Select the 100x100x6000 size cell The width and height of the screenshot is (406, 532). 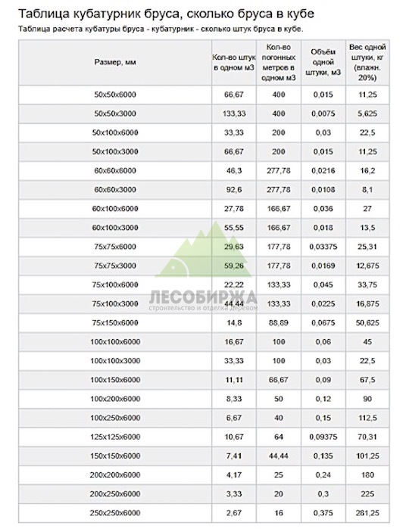click(115, 341)
